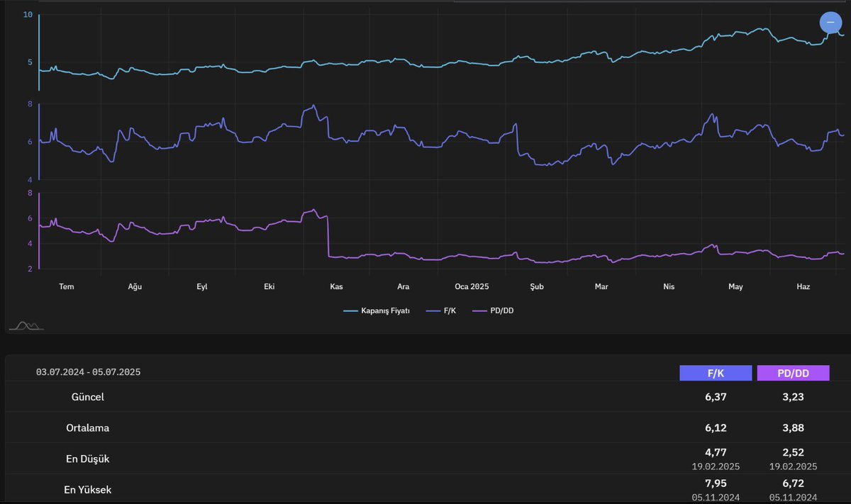The image size is (851, 504).
Task: Click the Nis month axis label
Action: click(x=669, y=286)
